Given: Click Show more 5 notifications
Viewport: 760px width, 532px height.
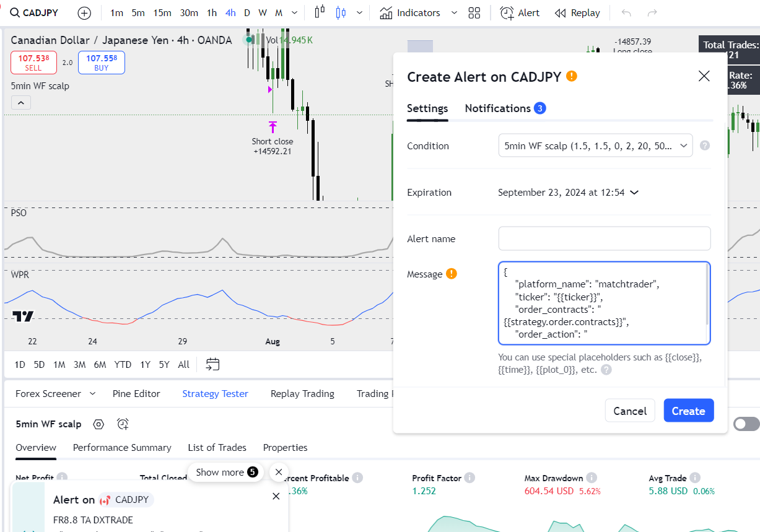Looking at the screenshot, I should (x=226, y=472).
